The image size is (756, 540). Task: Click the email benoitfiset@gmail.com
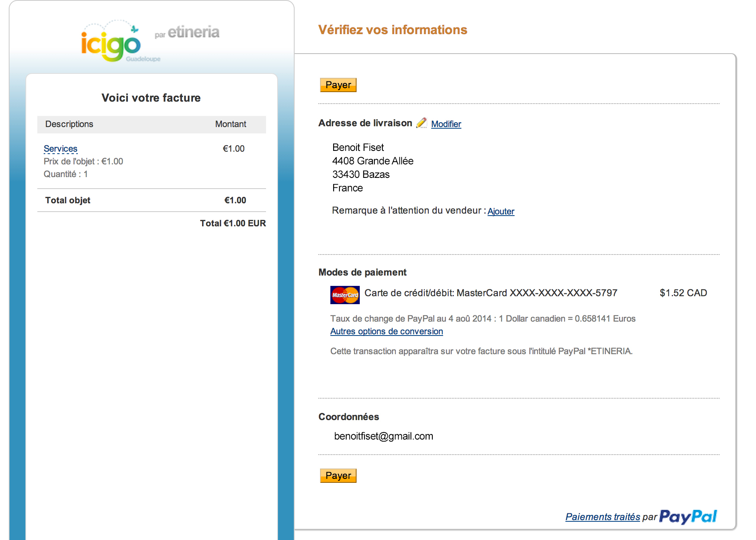[383, 436]
